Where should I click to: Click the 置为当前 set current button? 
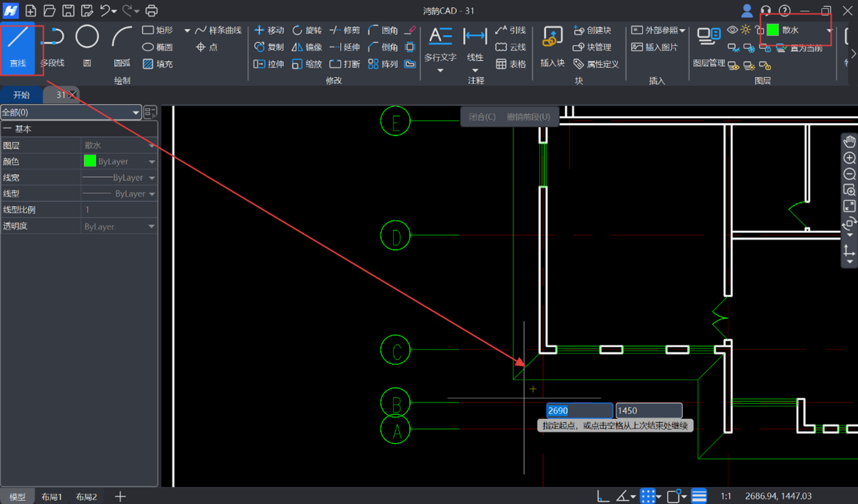800,48
